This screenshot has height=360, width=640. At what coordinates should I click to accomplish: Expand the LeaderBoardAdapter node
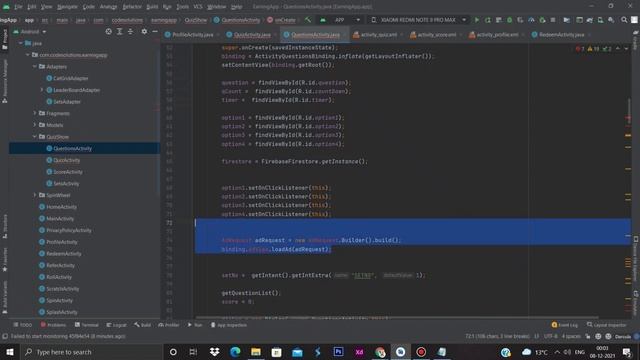click(x=42, y=89)
